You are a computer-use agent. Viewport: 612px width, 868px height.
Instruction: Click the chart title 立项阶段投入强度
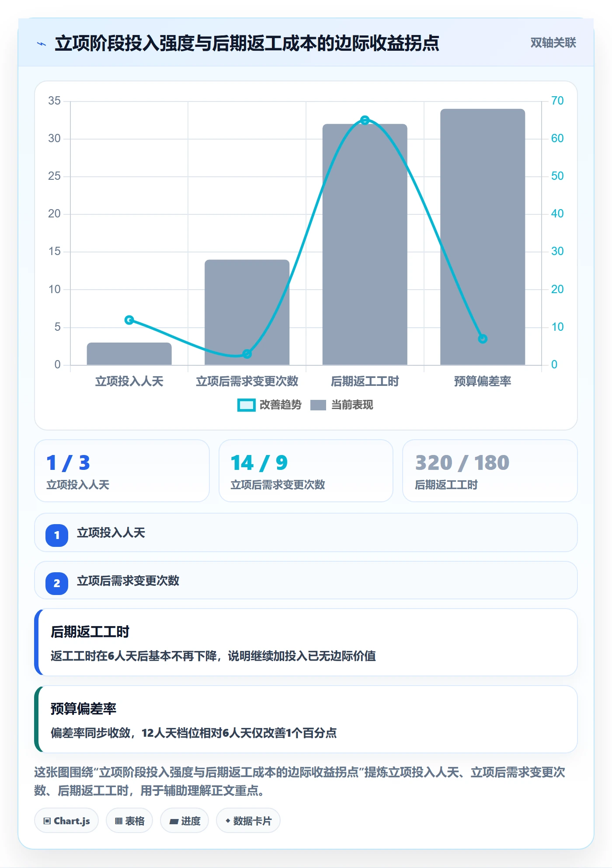coord(247,43)
